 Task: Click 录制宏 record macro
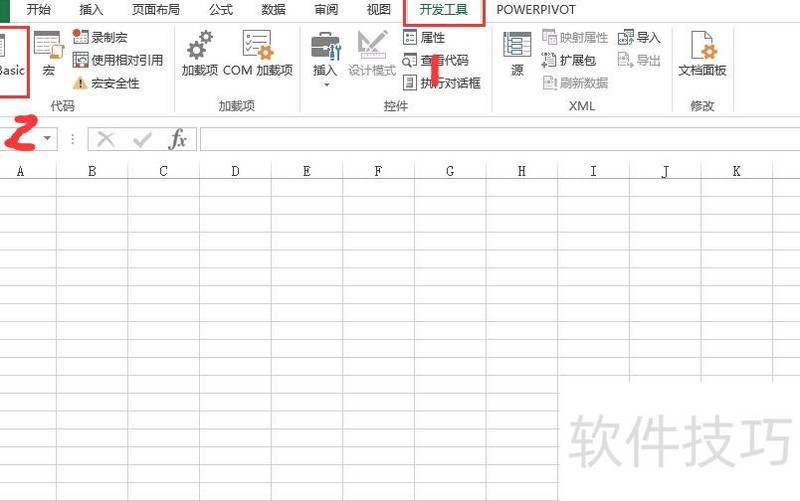click(100, 37)
